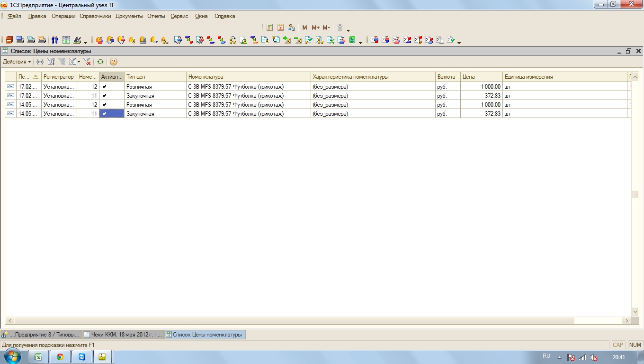Click the Номенклатура column header

tap(249, 77)
